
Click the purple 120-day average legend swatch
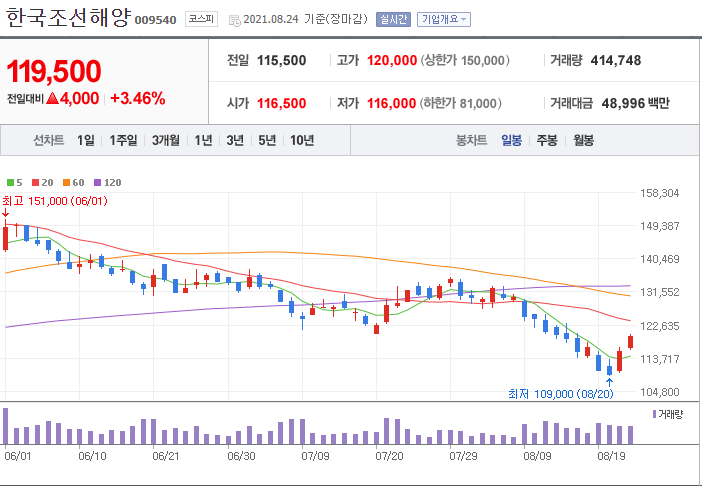[97, 183]
